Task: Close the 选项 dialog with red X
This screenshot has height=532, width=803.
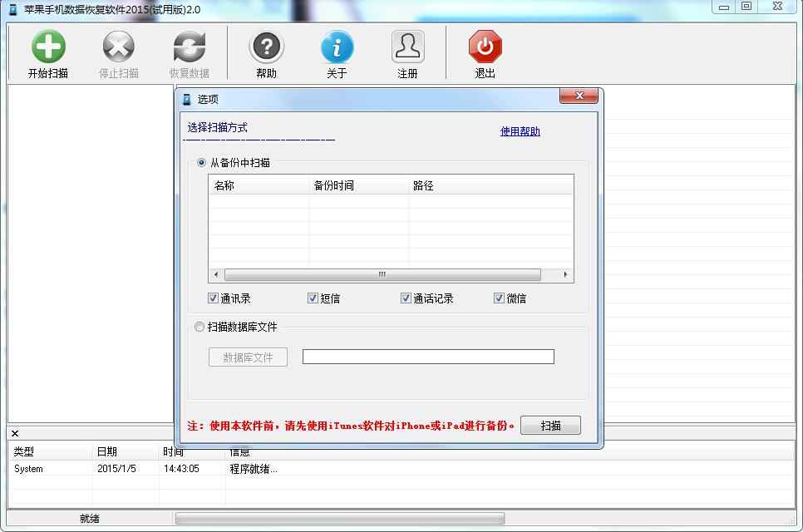Action: [579, 96]
